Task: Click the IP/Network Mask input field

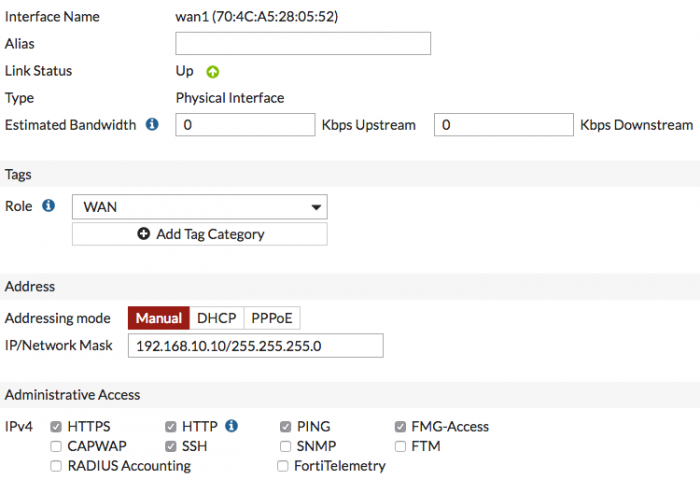Action: pos(255,346)
